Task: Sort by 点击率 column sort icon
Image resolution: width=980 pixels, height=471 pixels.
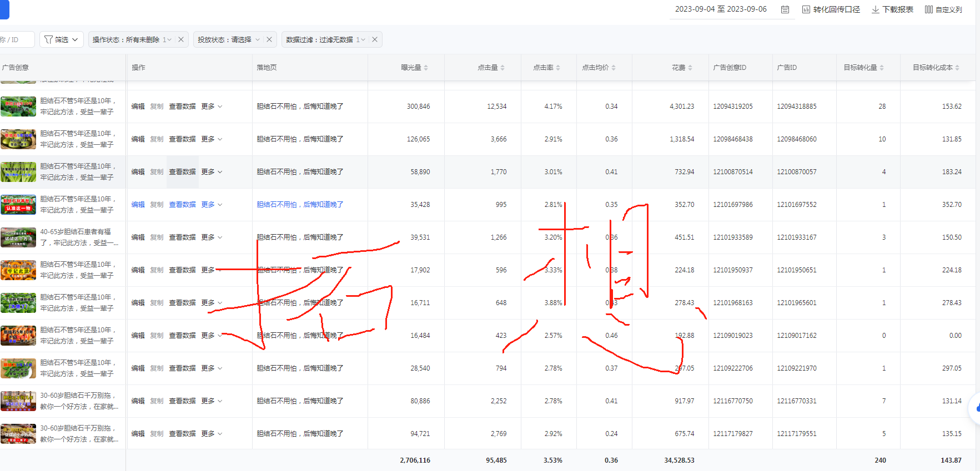Action: [558, 68]
